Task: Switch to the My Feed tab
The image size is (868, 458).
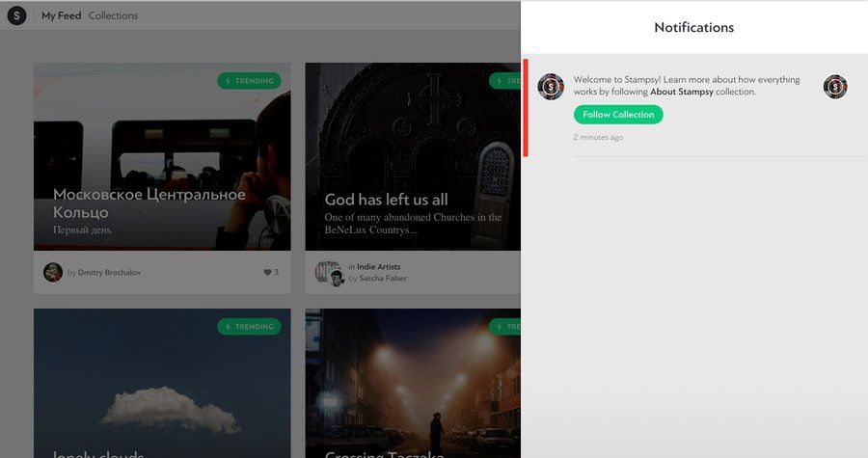Action: [61, 15]
